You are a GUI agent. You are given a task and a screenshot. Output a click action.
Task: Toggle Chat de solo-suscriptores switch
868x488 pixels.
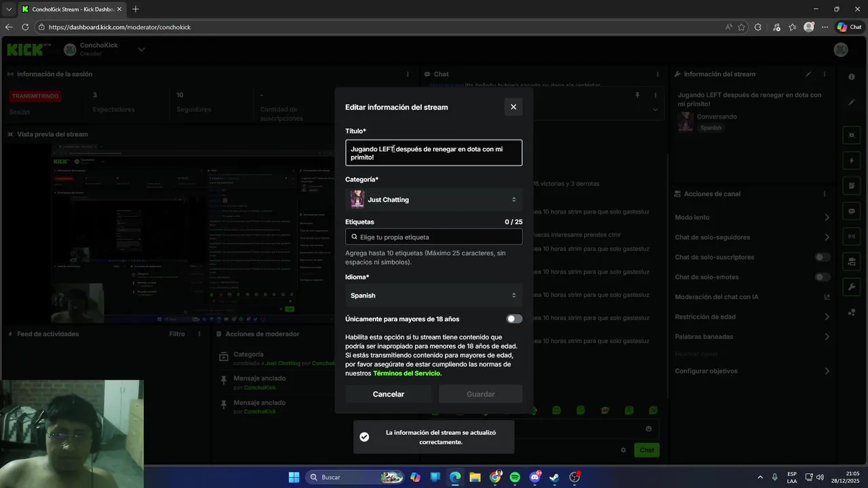tap(823, 258)
